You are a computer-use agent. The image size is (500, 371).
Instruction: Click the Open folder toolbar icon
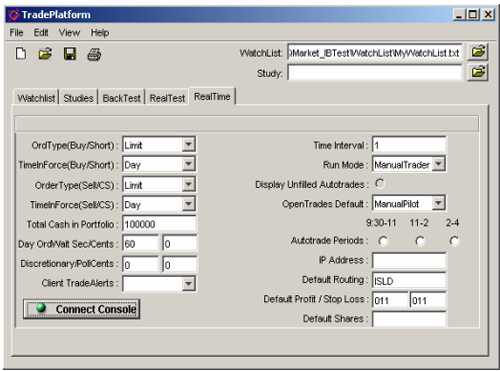click(x=45, y=54)
